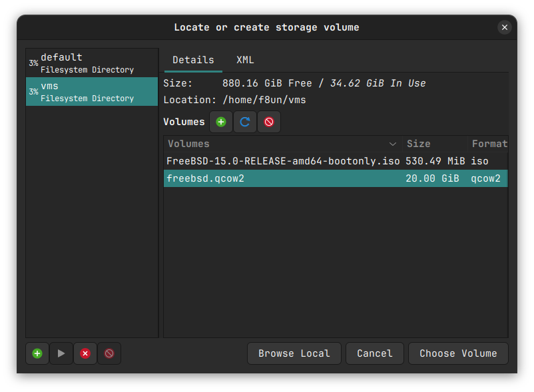Screen dimensions: 534x392
Task: Click the Delete volume icon
Action: pyautogui.click(x=269, y=122)
